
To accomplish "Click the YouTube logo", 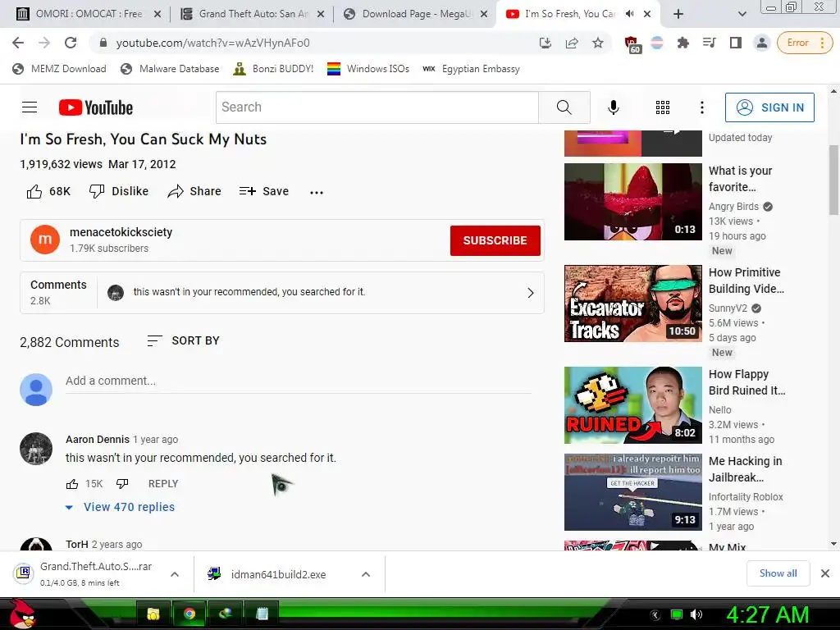I will tap(96, 107).
